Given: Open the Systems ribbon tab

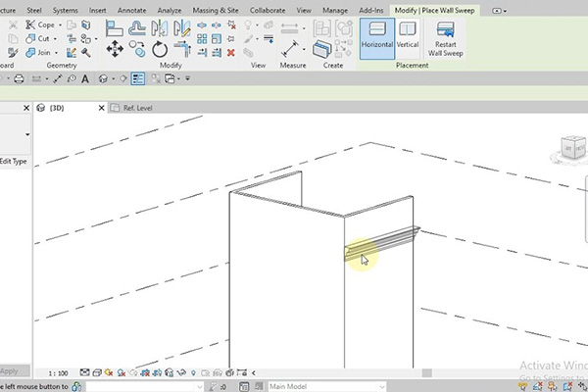Looking at the screenshot, I should (x=66, y=11).
